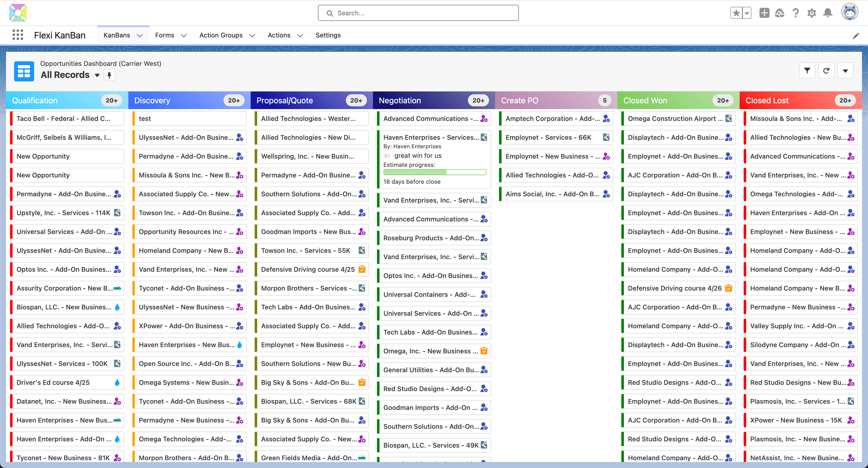Open the Trailhead guidance icon

tap(779, 13)
